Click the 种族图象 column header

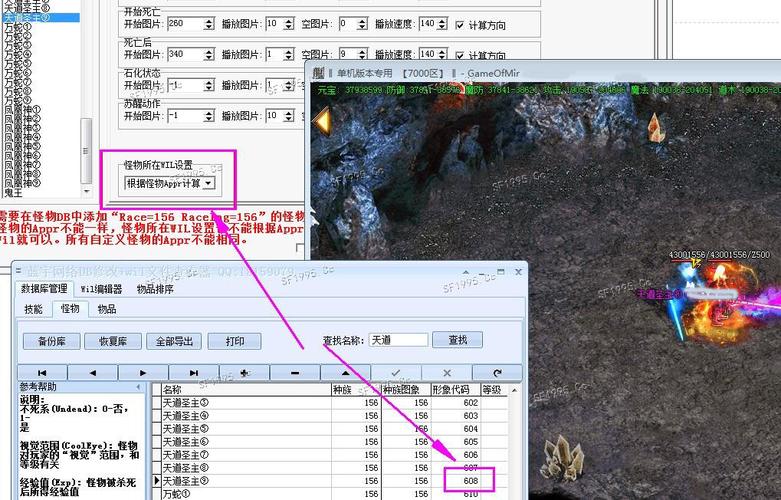(406, 389)
